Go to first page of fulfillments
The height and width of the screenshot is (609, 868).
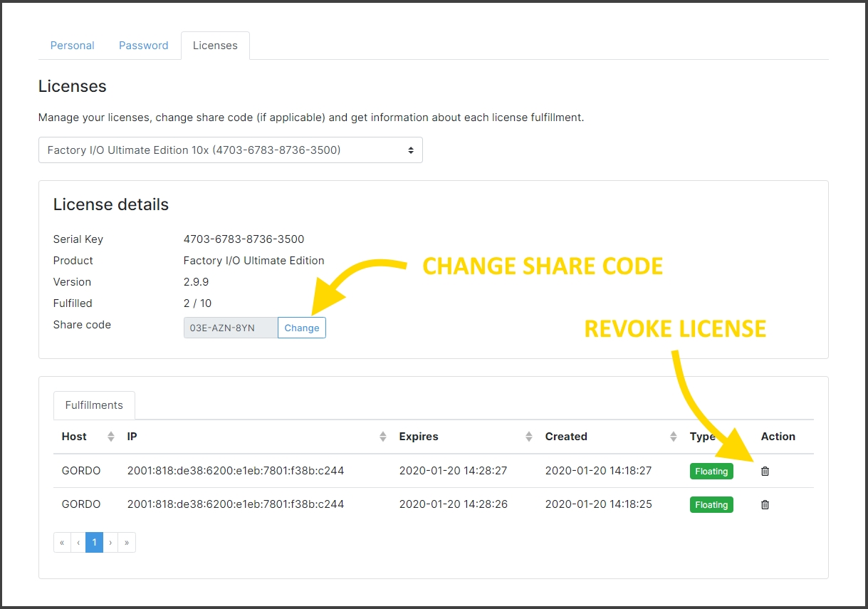point(62,542)
